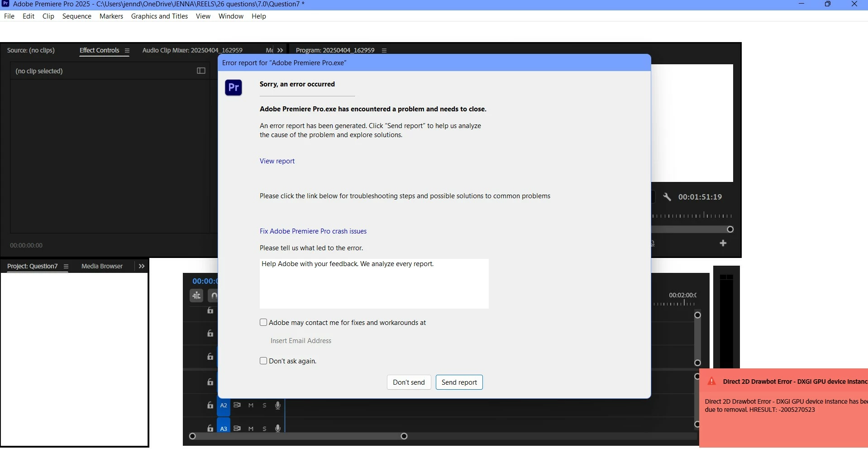Image resolution: width=868 pixels, height=458 pixels.
Task: Click the Effect Controls 00:00:00:00 timecode
Action: pos(26,246)
